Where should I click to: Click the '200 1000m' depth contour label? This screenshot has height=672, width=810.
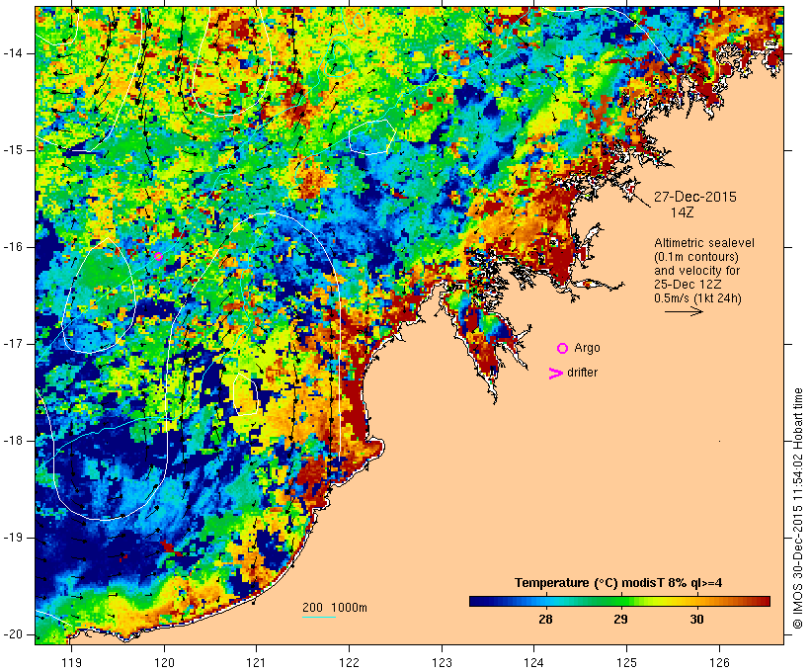pyautogui.click(x=335, y=608)
